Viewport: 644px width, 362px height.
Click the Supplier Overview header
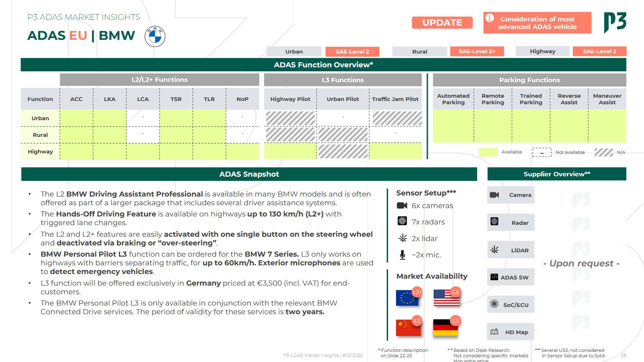(x=557, y=174)
